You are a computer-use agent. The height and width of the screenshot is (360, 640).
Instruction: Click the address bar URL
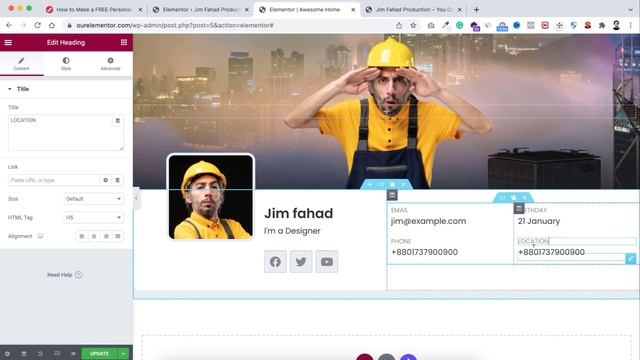point(175,25)
